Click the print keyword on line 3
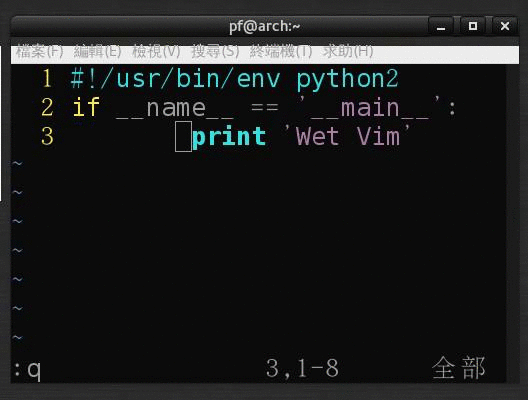 click(229, 137)
